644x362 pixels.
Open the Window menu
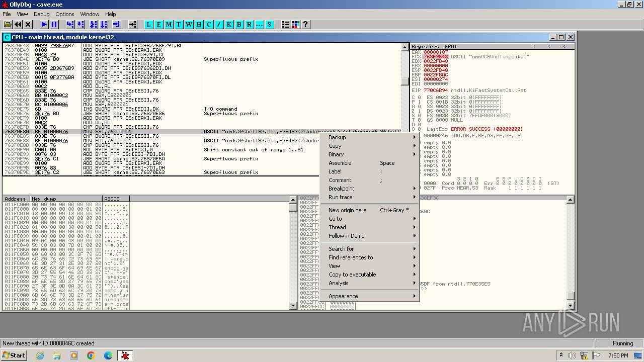[x=90, y=14]
